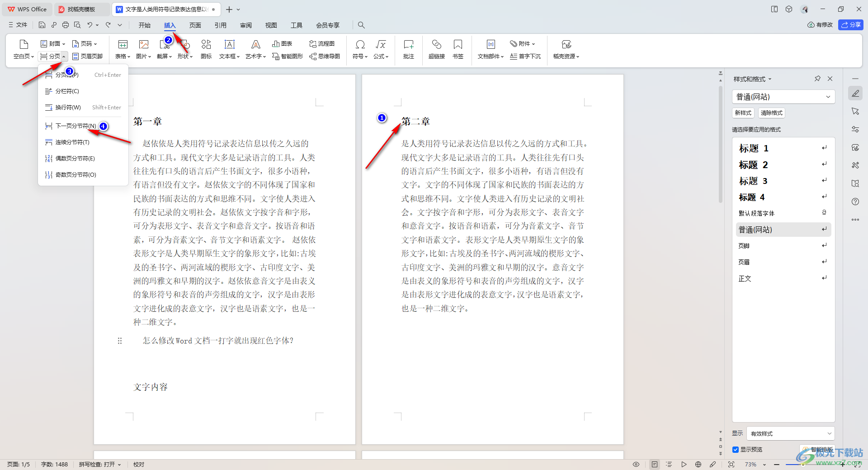Image resolution: width=868 pixels, height=470 pixels.
Task: Click the 分享 share button
Action: pyautogui.click(x=851, y=25)
